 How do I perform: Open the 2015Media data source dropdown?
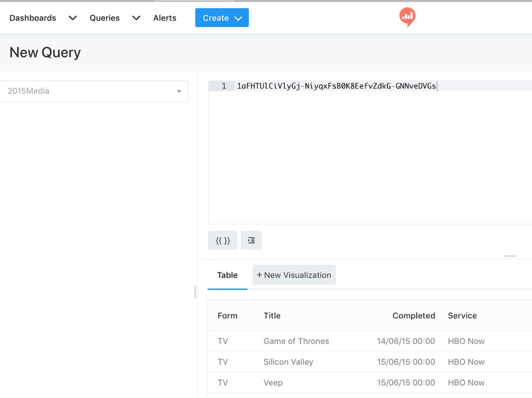pyautogui.click(x=94, y=91)
